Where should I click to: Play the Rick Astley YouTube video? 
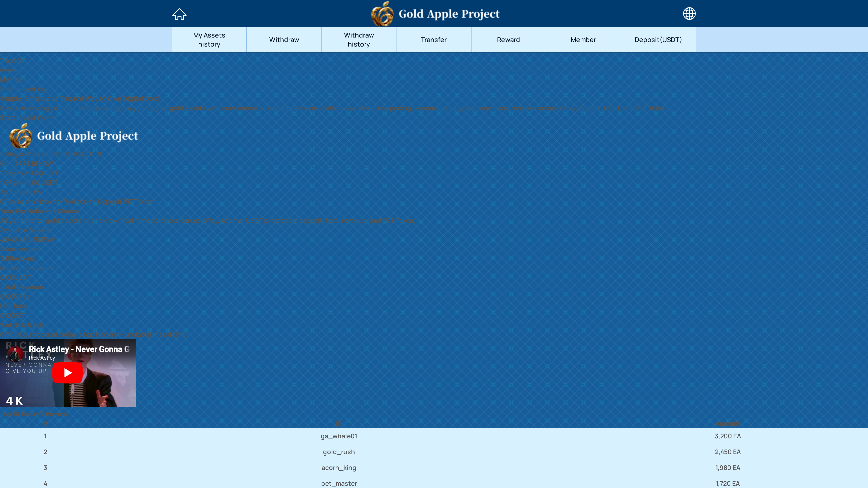coord(67,373)
